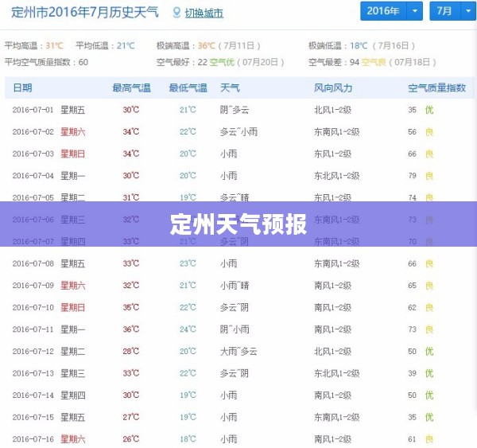
Task: Click the 定州天气预报 banner title
Action: (x=238, y=224)
